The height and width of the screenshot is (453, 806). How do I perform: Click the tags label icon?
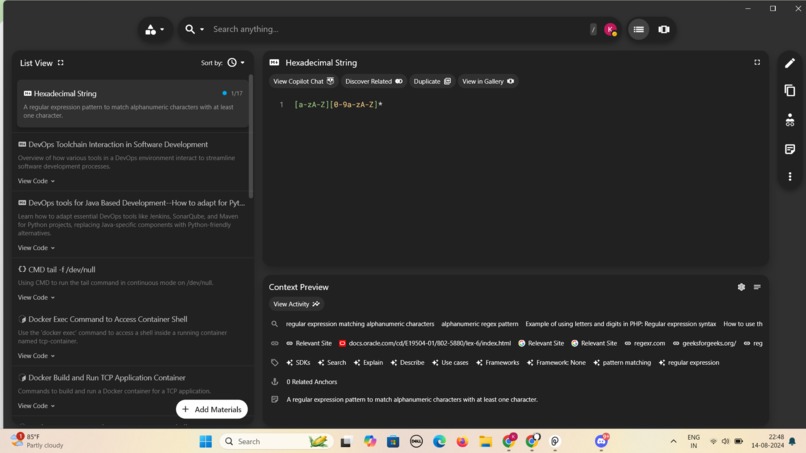274,363
